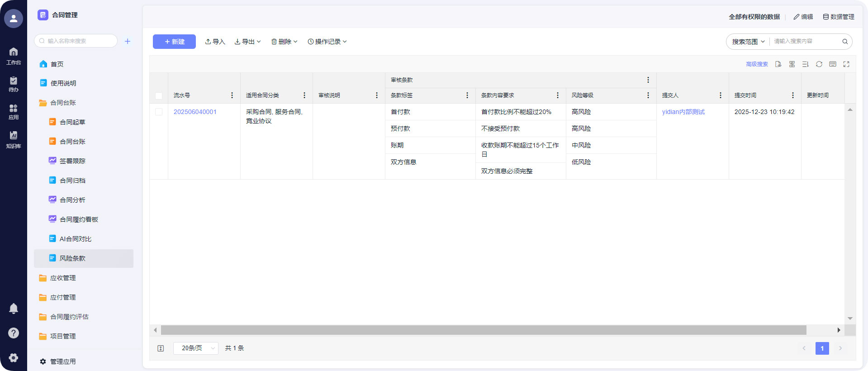
Task: Open record link 202506040001
Action: tap(195, 112)
